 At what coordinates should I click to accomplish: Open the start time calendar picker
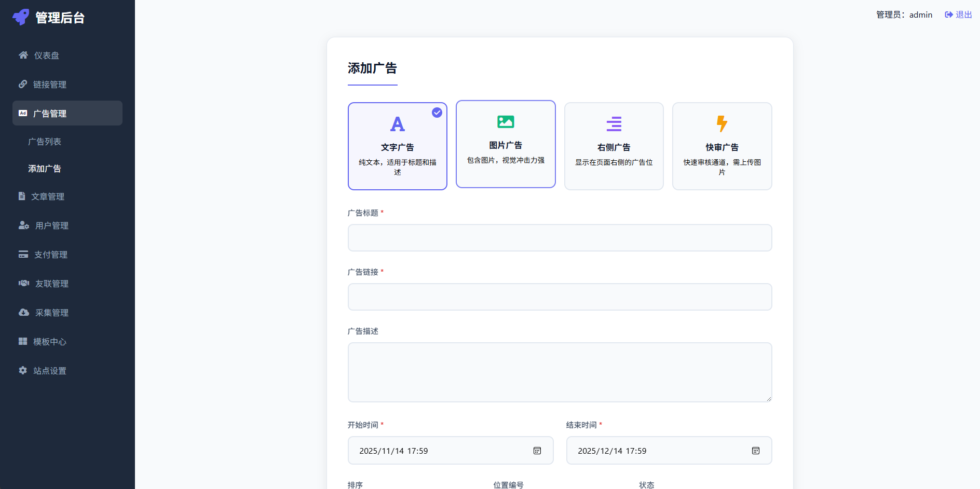point(537,451)
